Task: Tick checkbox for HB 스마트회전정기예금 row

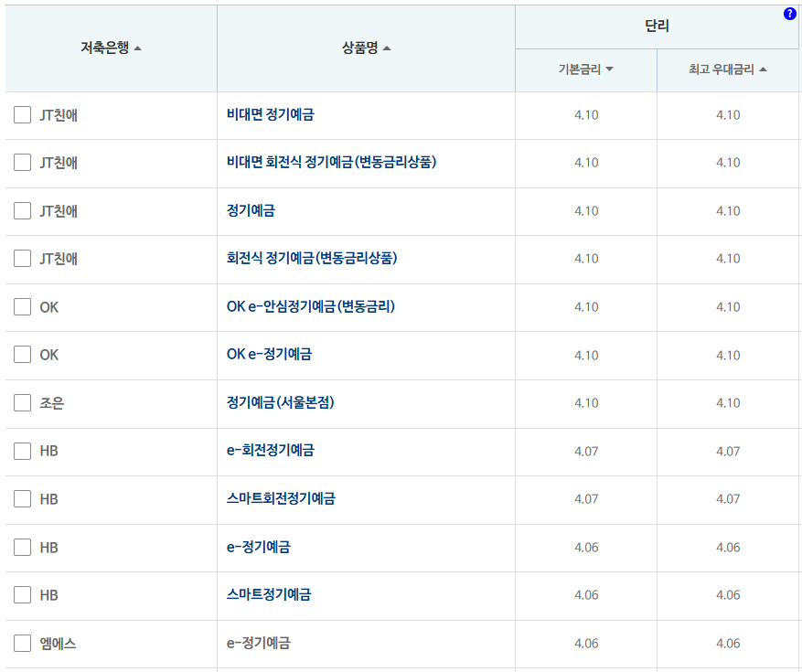Action: [x=23, y=498]
